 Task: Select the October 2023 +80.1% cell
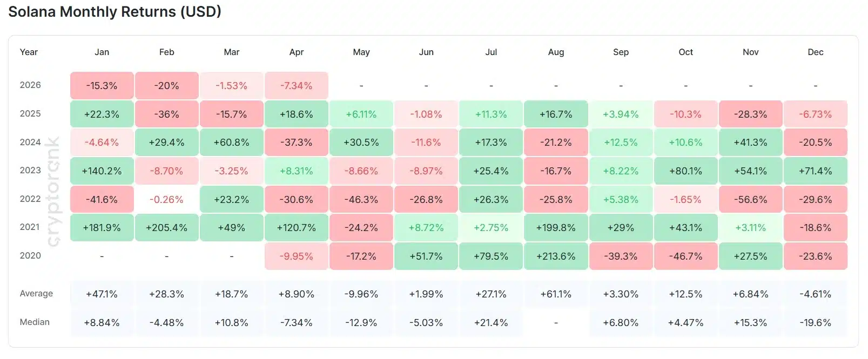[685, 171]
